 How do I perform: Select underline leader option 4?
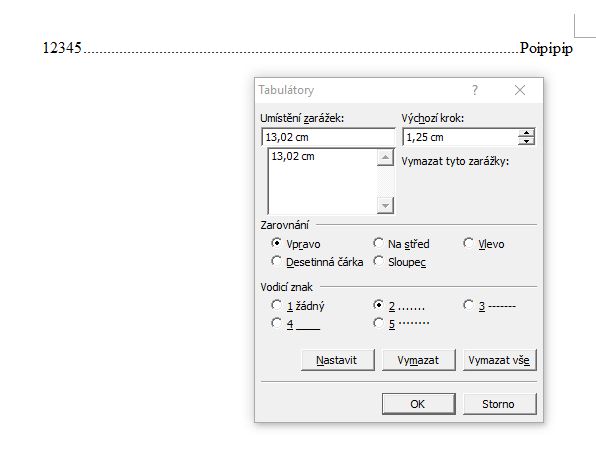point(276,324)
